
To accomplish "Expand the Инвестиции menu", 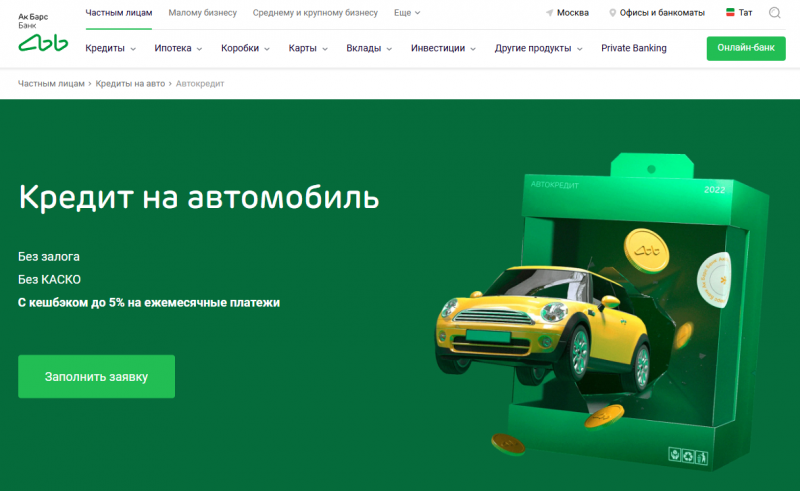I will pos(443,48).
